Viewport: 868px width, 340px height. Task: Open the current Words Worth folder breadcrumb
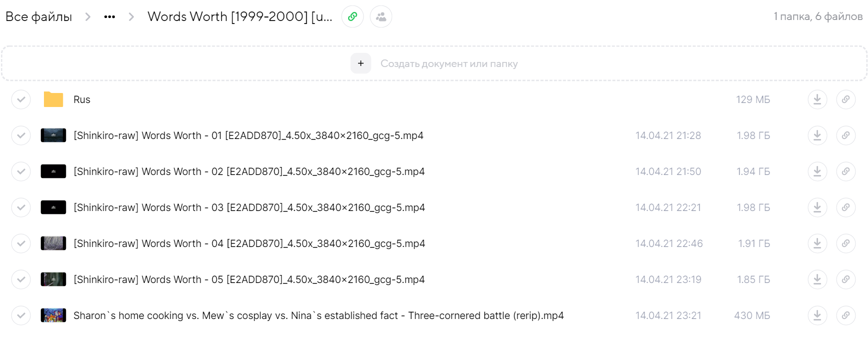point(240,16)
